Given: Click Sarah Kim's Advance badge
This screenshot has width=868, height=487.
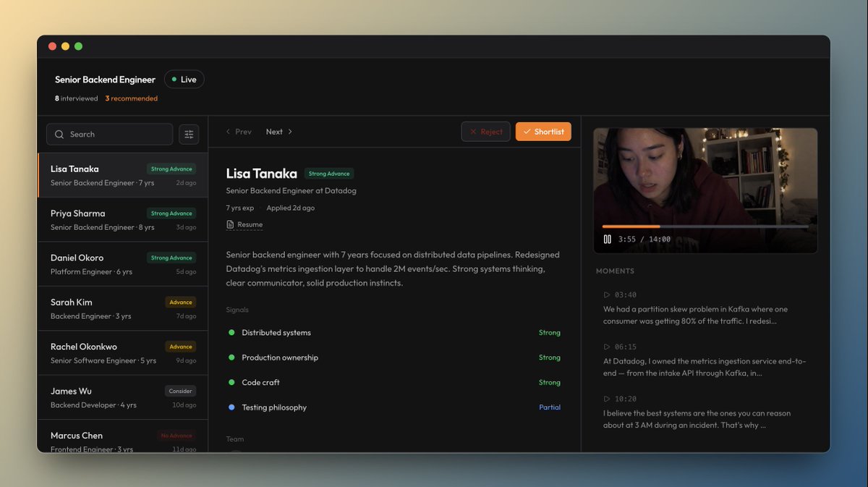Looking at the screenshot, I should 181,302.
